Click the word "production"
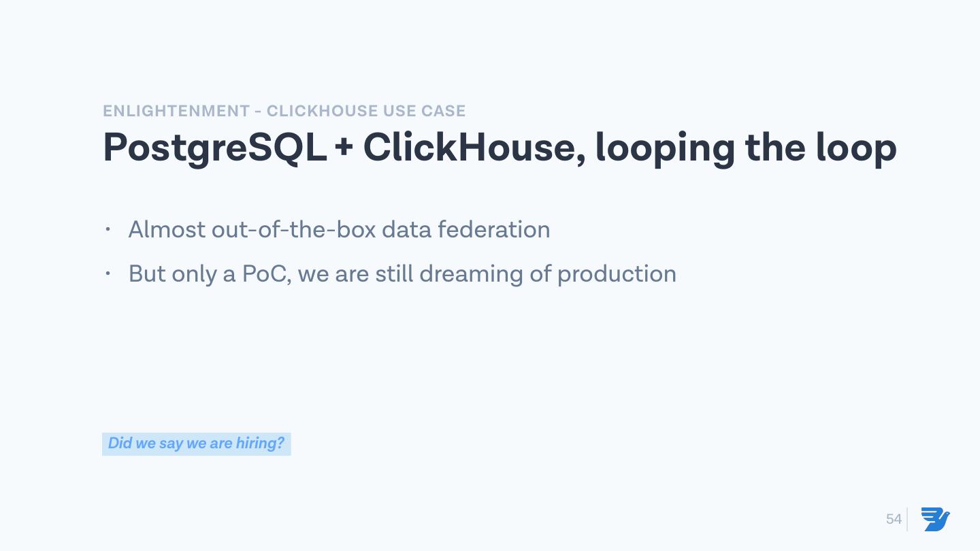 (x=617, y=273)
